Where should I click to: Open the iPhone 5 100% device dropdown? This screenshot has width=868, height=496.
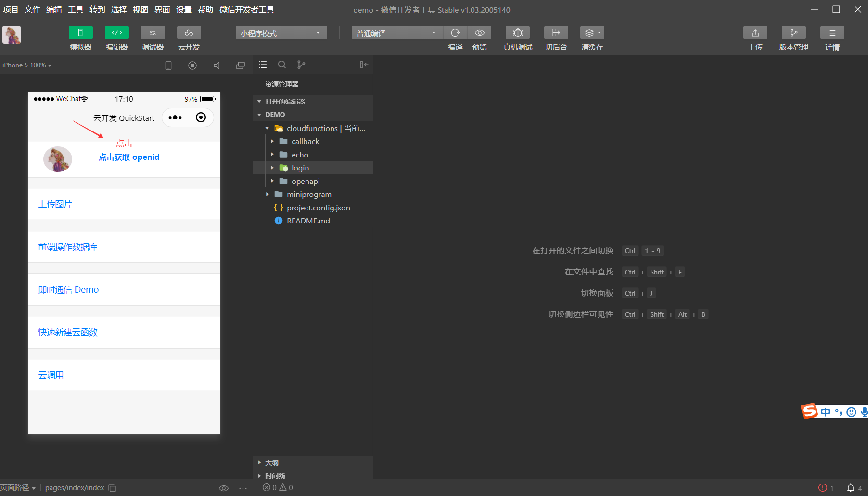tap(27, 65)
